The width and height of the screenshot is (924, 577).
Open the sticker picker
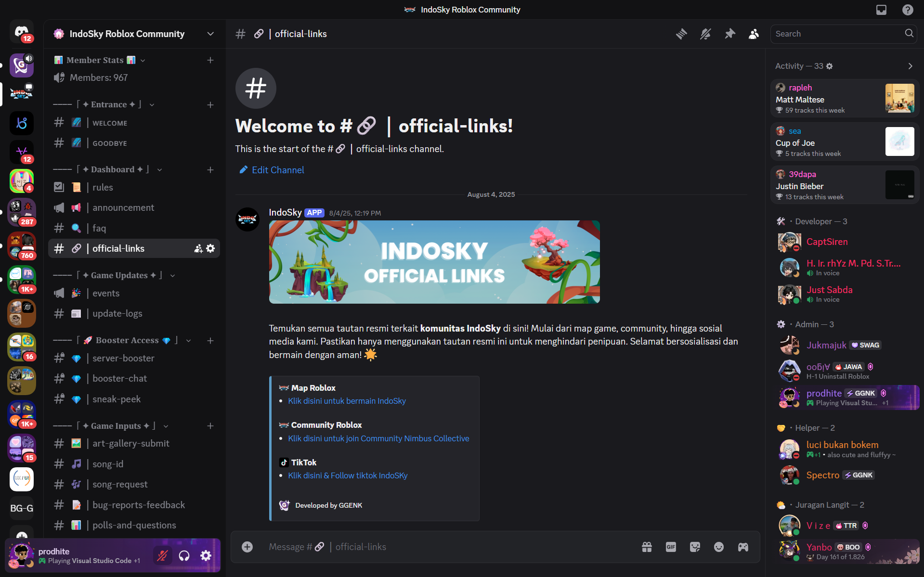(x=695, y=547)
